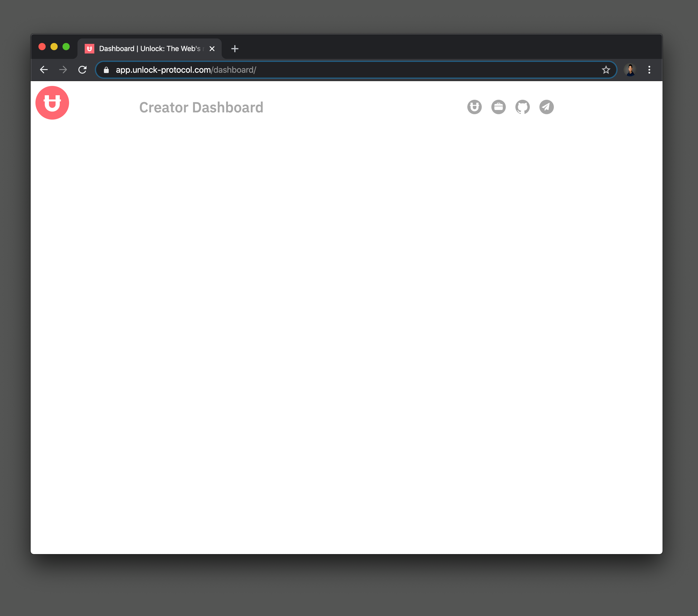Click the large pink Unlock logo
The height and width of the screenshot is (616, 698).
52,103
